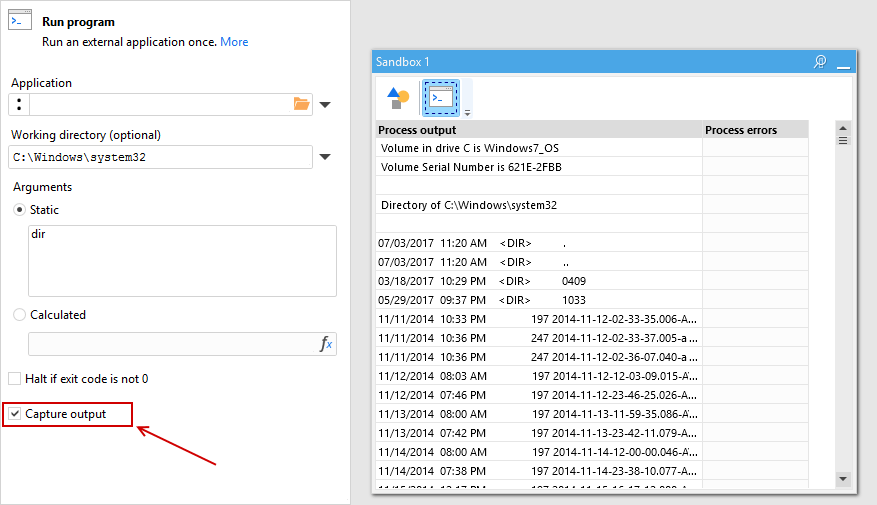Click the Sandbox 1 title text

coord(403,62)
